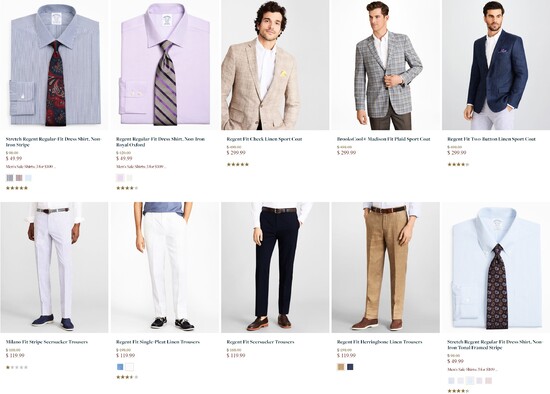The width and height of the screenshot is (550, 394).
Task: Select the blue-gray swatch for the Stripe shirt
Action: [10, 178]
